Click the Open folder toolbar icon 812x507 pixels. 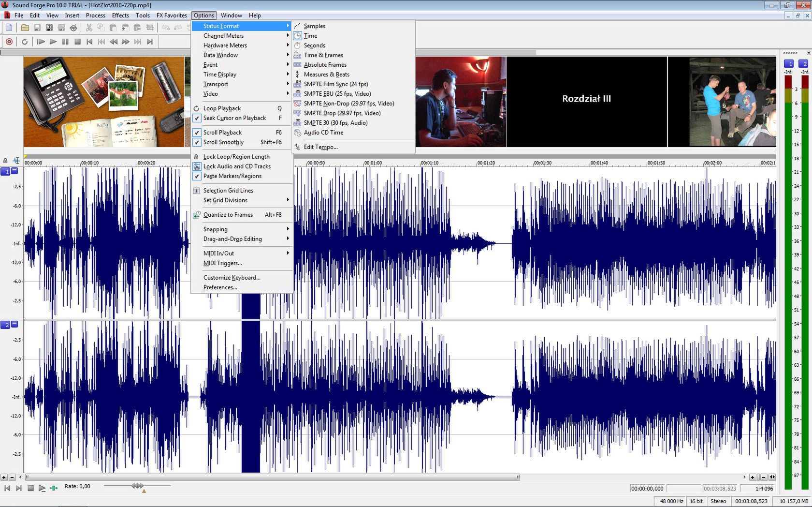click(x=25, y=28)
